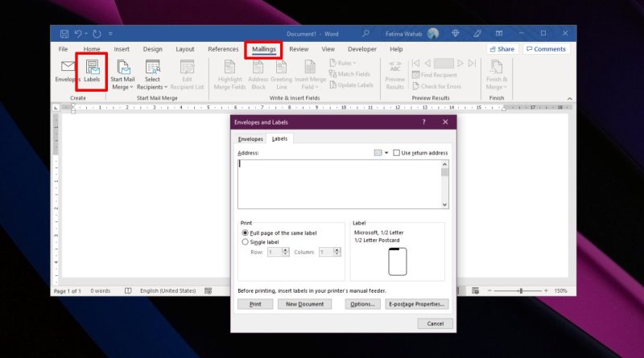The image size is (644, 358).
Task: Go to previous record arrow
Action: pyautogui.click(x=427, y=64)
